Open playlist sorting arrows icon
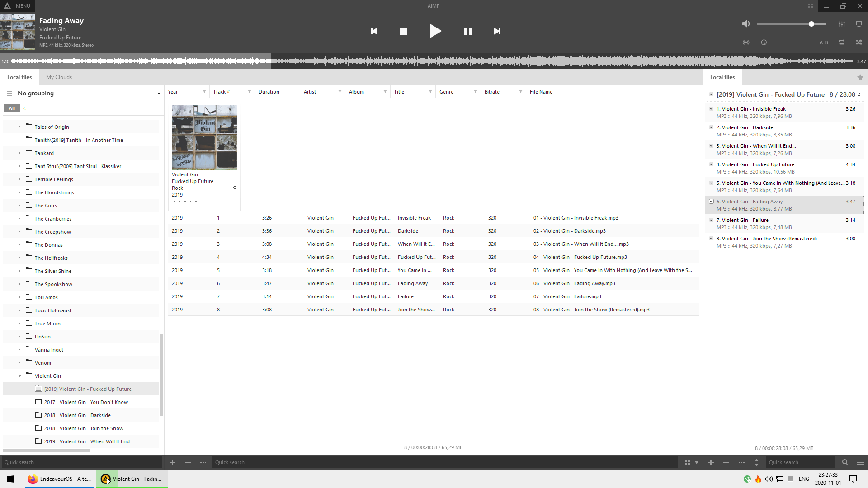The width and height of the screenshot is (868, 488). pos(757,462)
